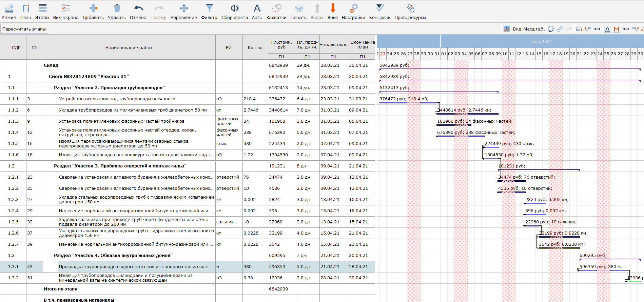644x302 pixels.
Task: Click the 6132413 руб summary bar
Action: 439,91
